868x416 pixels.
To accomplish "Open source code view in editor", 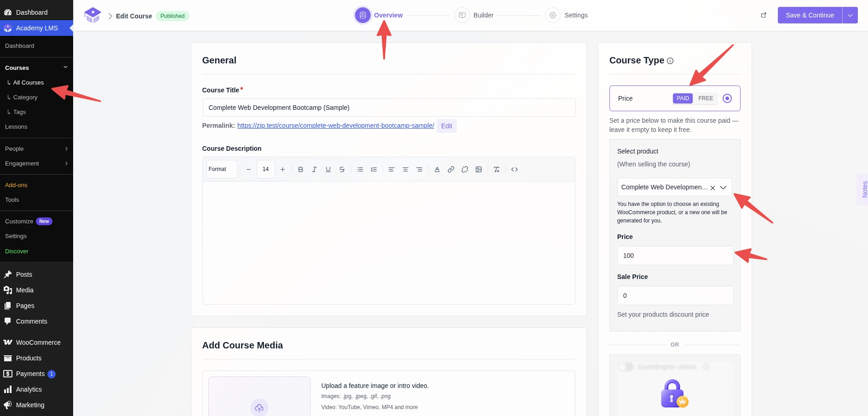I will pos(514,170).
